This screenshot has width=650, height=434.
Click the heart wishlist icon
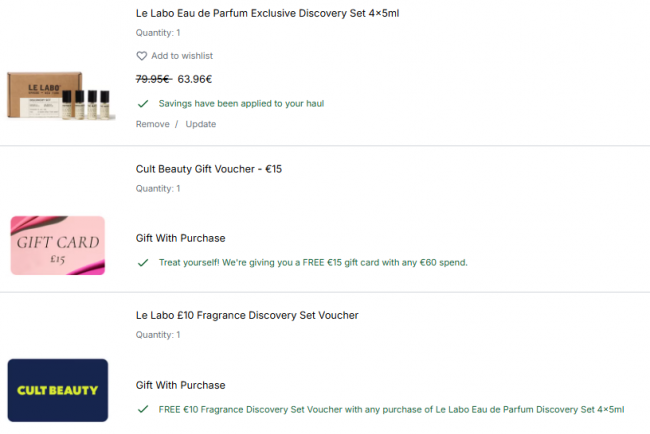point(142,56)
